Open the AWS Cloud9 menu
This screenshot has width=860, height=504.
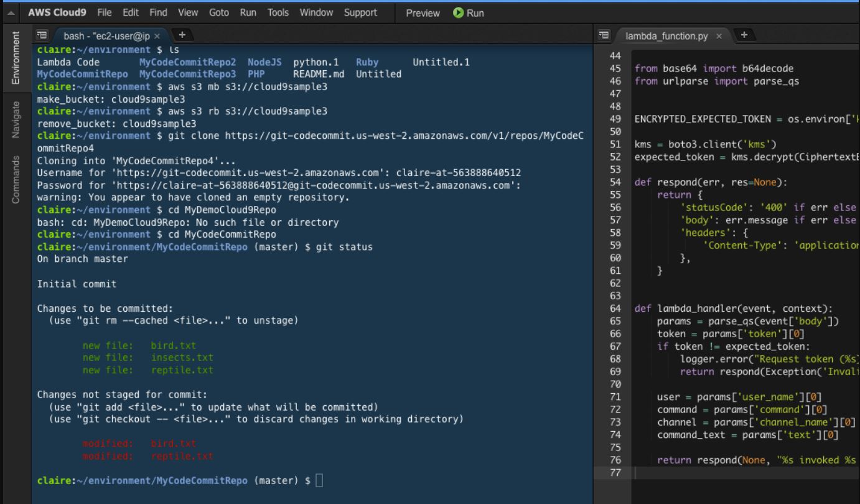pos(59,12)
